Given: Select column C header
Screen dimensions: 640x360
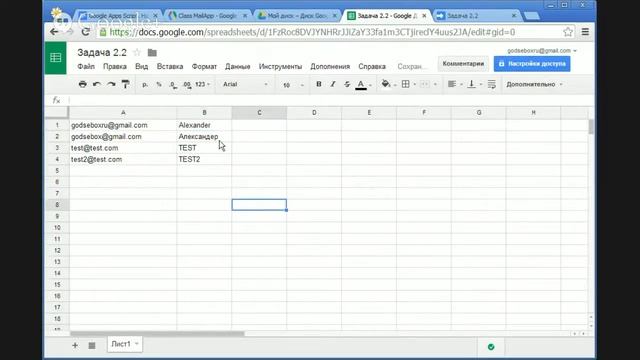Looking at the screenshot, I should click(x=259, y=113).
